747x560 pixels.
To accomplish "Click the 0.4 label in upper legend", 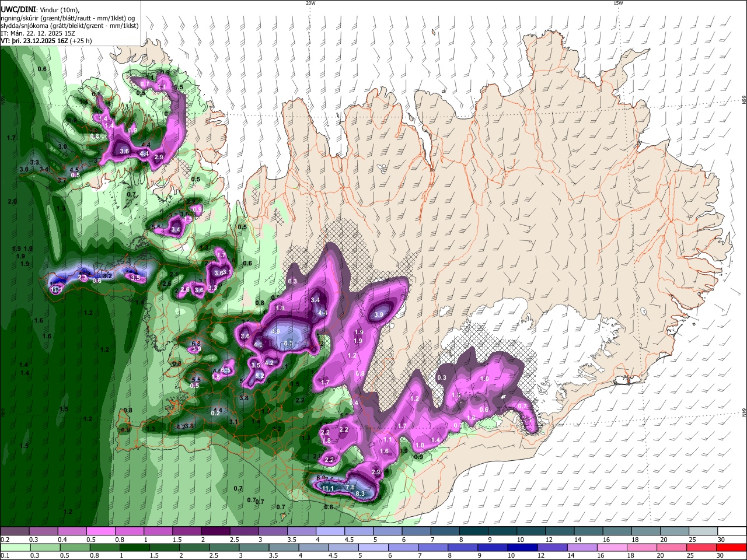I will 63,540.
